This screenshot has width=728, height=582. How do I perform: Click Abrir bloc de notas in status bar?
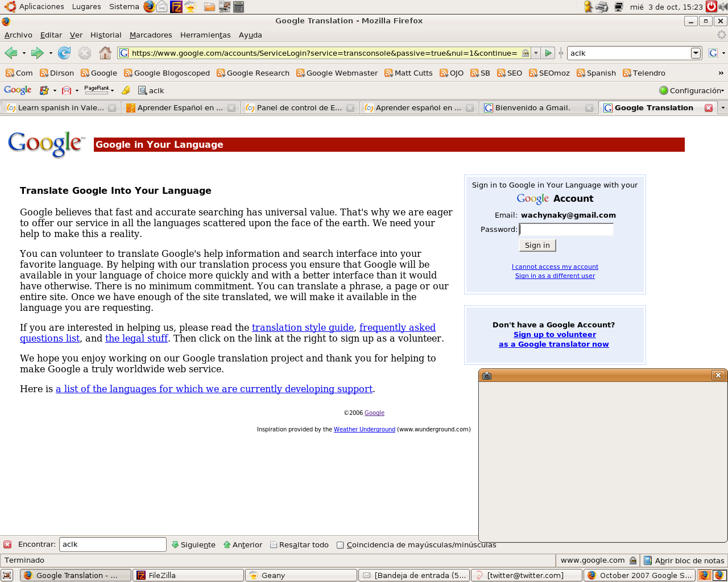pos(684,560)
